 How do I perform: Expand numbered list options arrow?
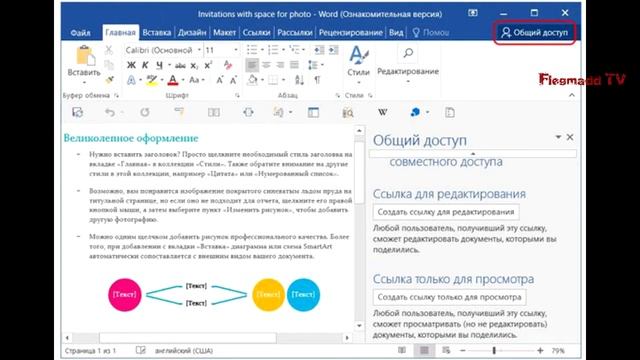[283, 50]
